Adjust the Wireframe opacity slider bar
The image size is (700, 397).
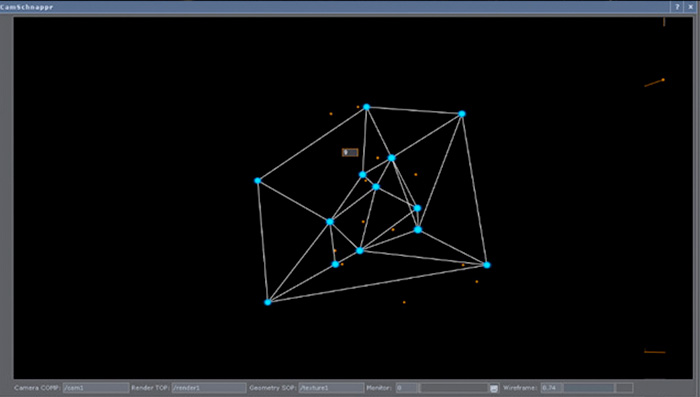coord(598,388)
